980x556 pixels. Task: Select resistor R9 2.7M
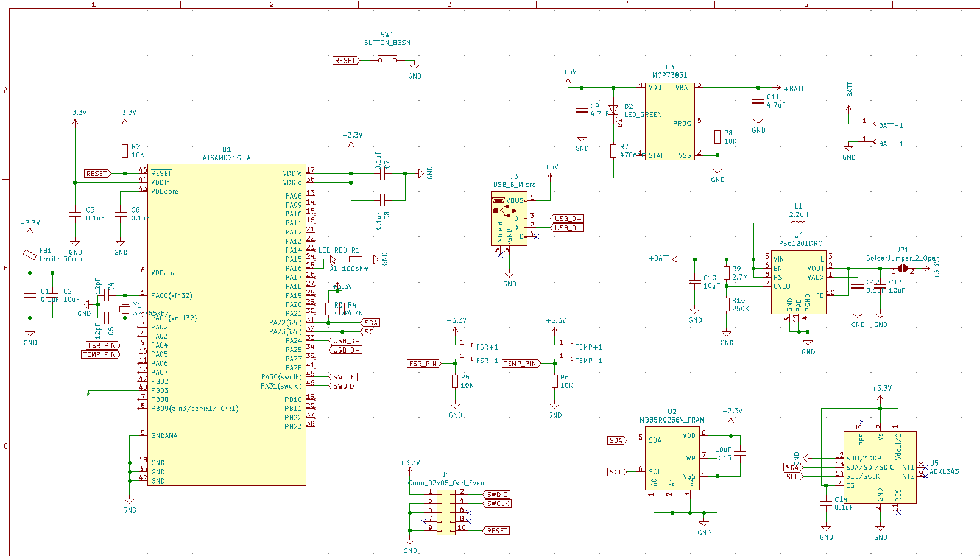727,273
